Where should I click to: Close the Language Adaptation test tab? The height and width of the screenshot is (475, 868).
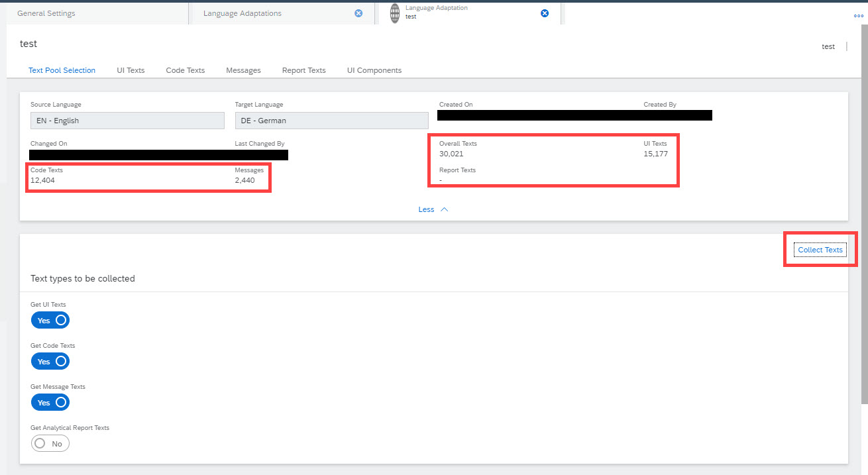[545, 13]
